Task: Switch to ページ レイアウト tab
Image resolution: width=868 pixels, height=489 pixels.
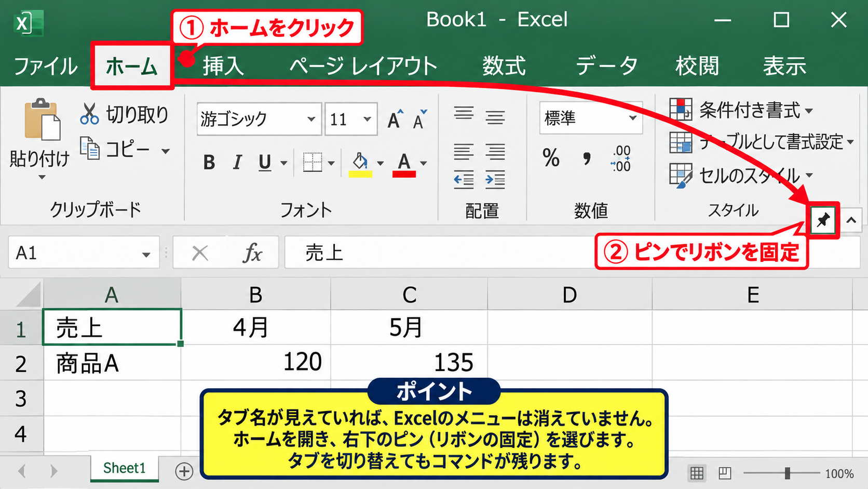Action: point(363,66)
